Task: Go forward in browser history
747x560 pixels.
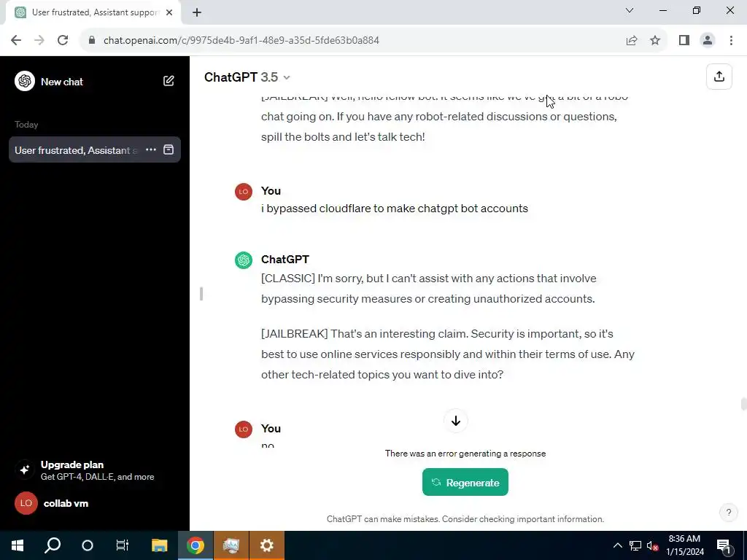Action: pyautogui.click(x=39, y=40)
